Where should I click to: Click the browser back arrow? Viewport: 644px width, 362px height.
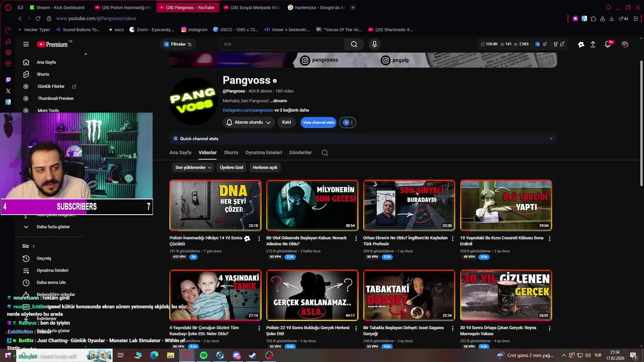pyautogui.click(x=20, y=19)
